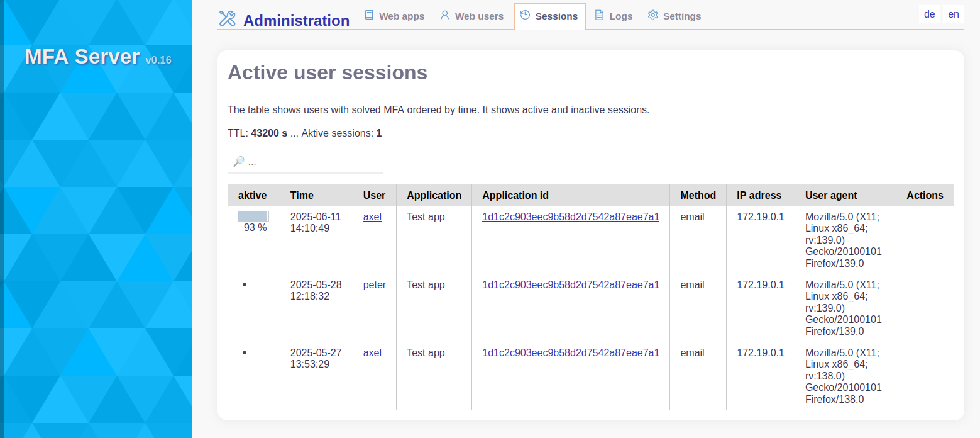Click the "email" method in peter's row
This screenshot has width=980, height=438.
[692, 285]
